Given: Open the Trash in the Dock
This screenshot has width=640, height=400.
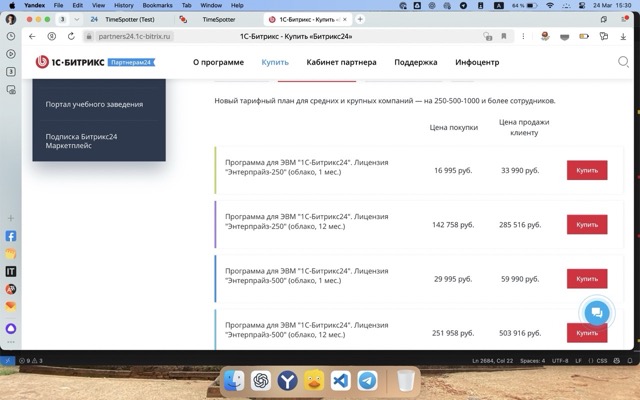Looking at the screenshot, I should pos(405,381).
